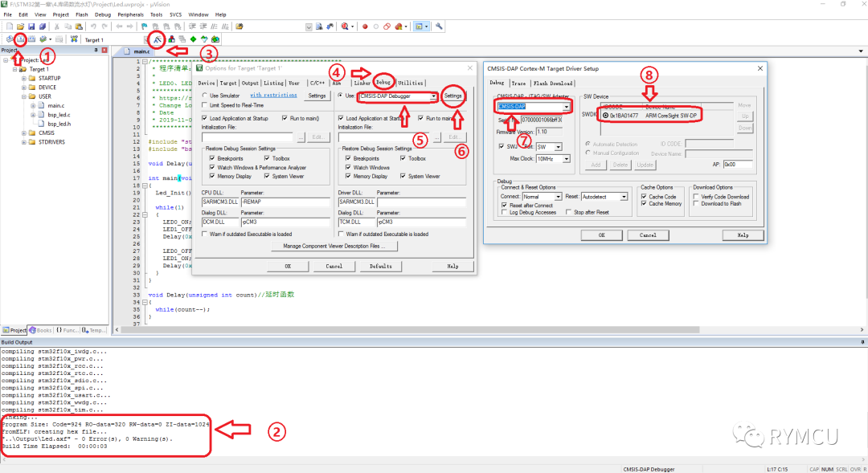
Task: Expand the STARTUP folder in project tree
Action: [24, 79]
